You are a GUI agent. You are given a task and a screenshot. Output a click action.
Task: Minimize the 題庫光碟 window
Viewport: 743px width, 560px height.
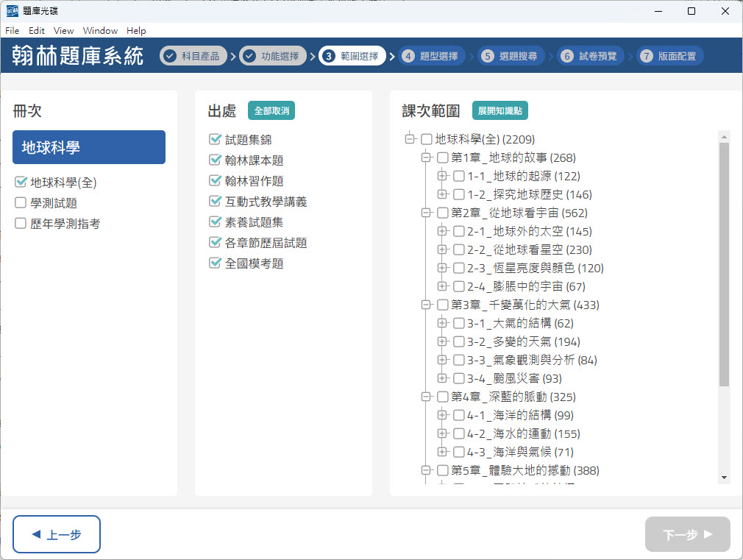pyautogui.click(x=658, y=11)
